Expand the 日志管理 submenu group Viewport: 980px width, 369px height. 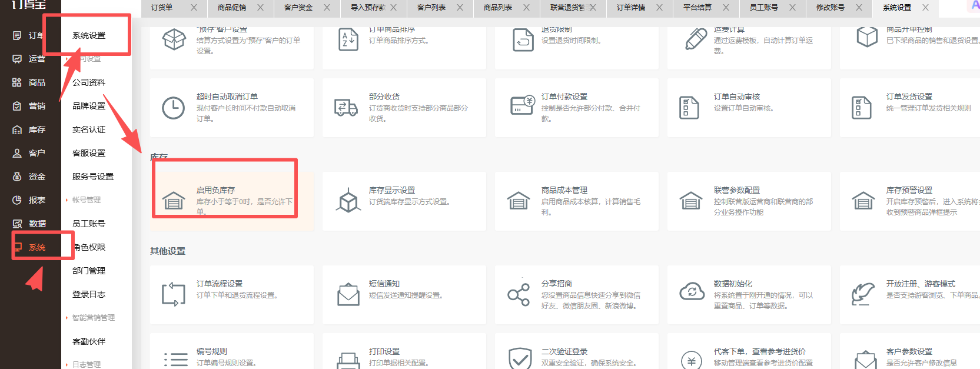click(x=86, y=364)
